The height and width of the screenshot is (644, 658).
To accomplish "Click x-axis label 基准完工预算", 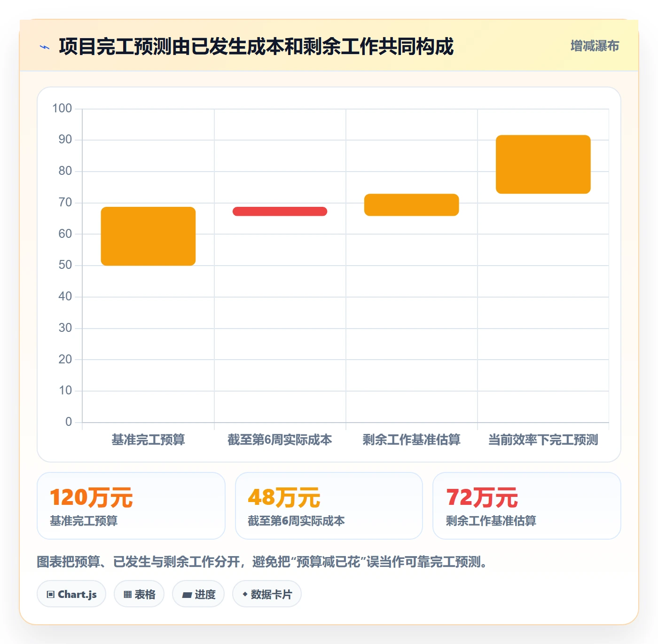I will (148, 440).
